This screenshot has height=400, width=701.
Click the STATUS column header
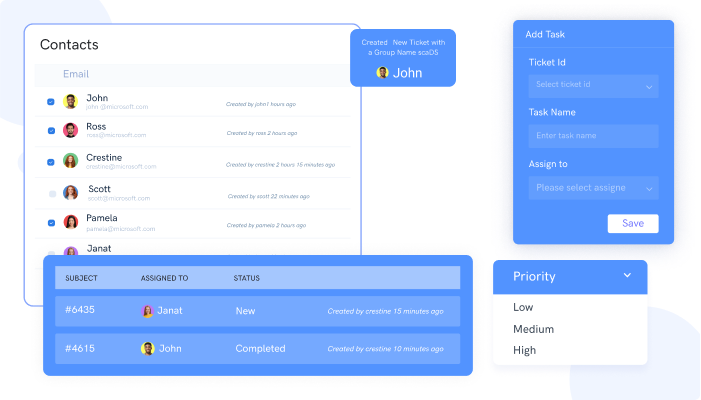(x=246, y=278)
